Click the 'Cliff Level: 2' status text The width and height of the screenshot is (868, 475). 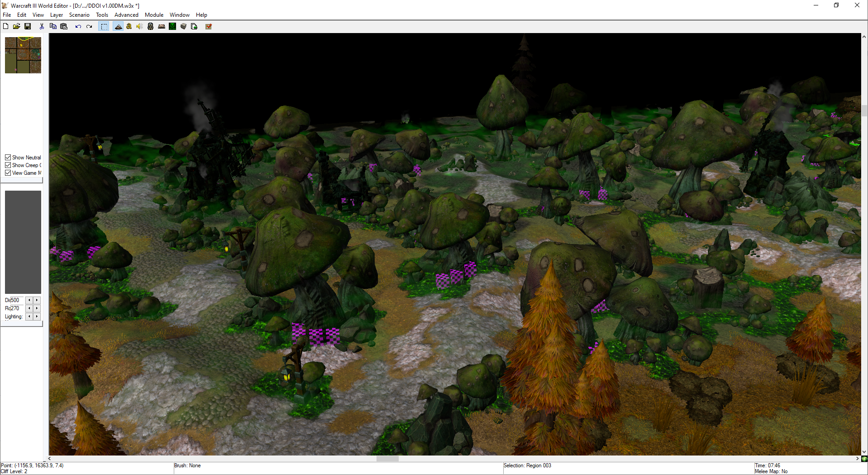(14, 471)
